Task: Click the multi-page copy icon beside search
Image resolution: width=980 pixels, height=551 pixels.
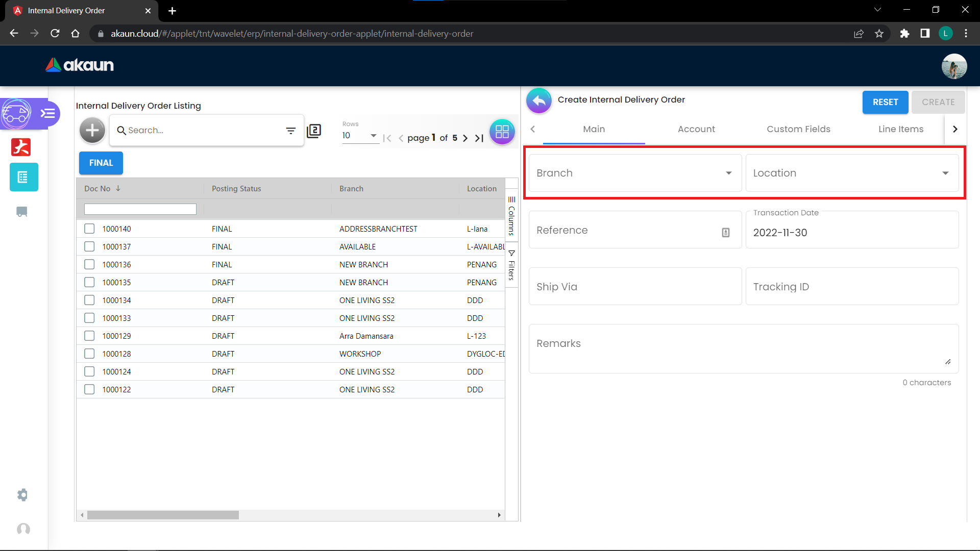Action: click(x=314, y=131)
